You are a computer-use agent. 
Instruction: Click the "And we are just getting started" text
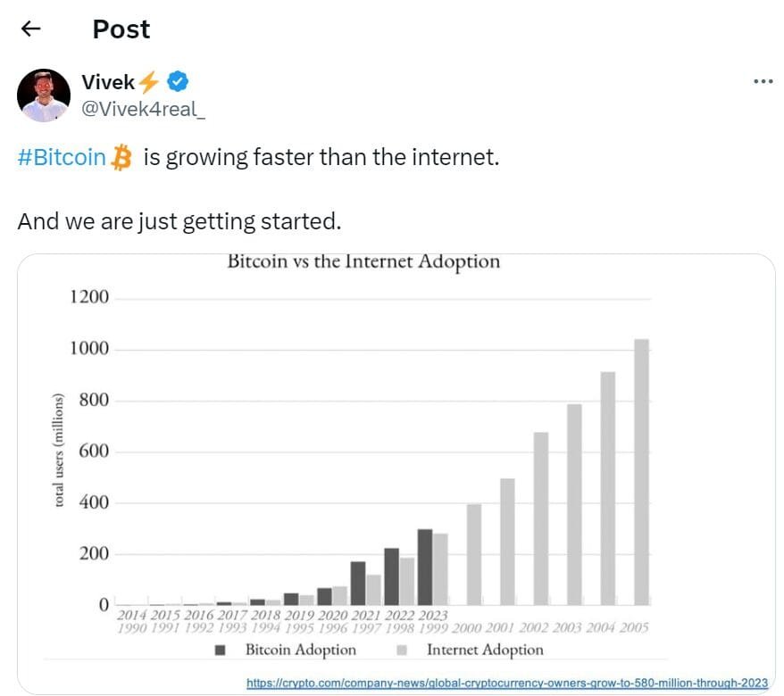click(179, 220)
